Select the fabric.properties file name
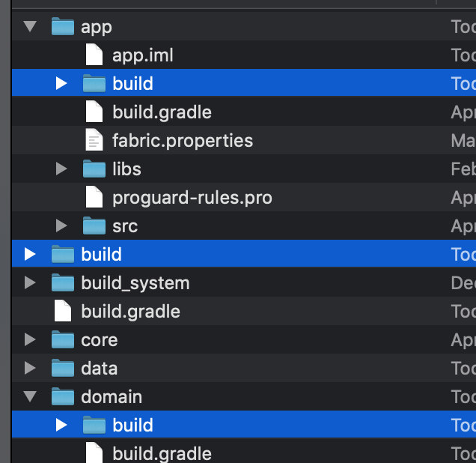 point(183,140)
